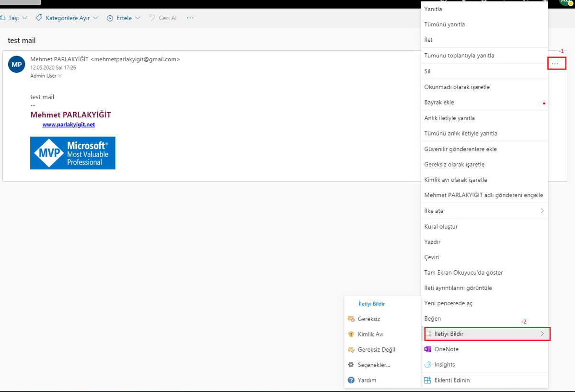Click the Geri Al undo arrow icon

151,18
